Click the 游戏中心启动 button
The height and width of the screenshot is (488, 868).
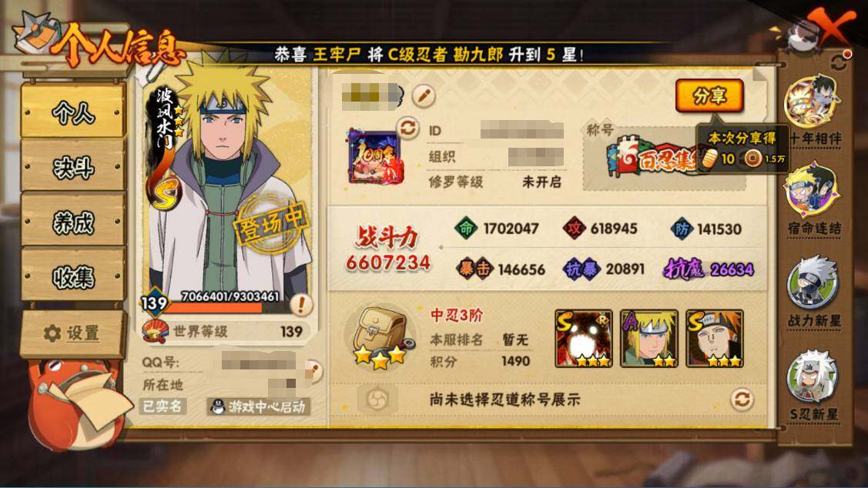(259, 406)
